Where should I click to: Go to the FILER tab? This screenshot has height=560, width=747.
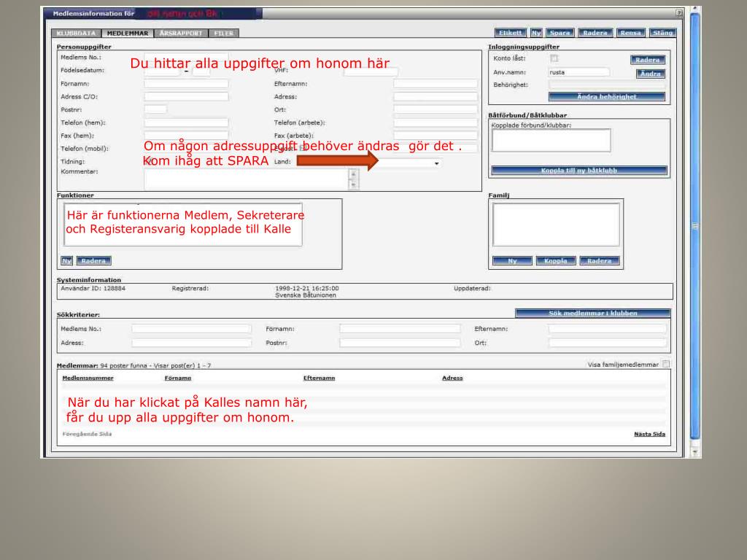click(x=223, y=34)
